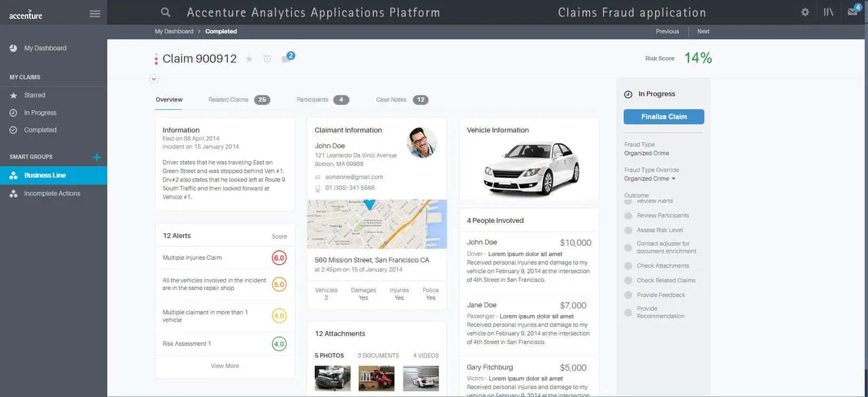Click the white sedan vehicle image
Screen dimensions: 868x397
531,168
